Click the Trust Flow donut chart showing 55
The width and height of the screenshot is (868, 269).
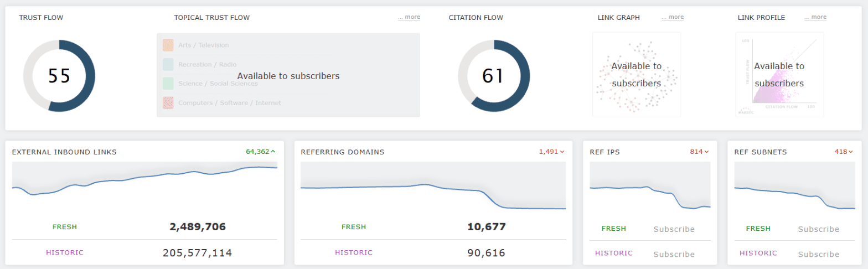point(59,76)
